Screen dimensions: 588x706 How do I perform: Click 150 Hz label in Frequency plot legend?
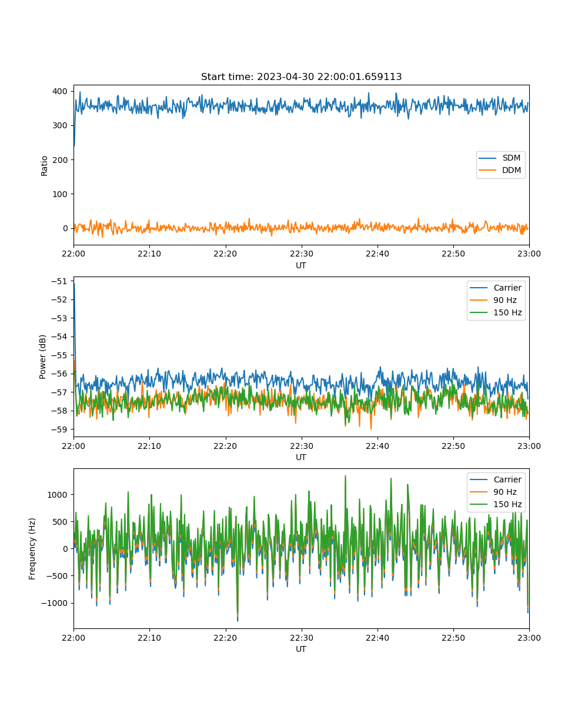[x=507, y=504]
